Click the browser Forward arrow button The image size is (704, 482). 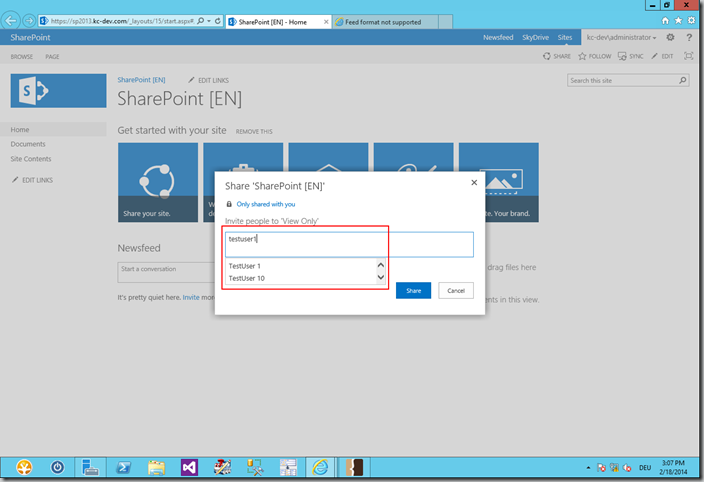(29, 21)
